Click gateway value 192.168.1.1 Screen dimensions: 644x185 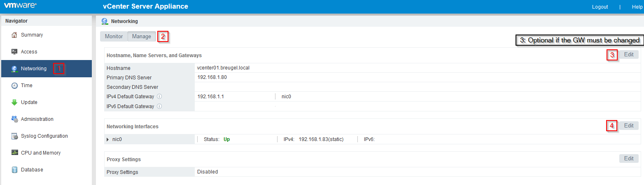[210, 97]
